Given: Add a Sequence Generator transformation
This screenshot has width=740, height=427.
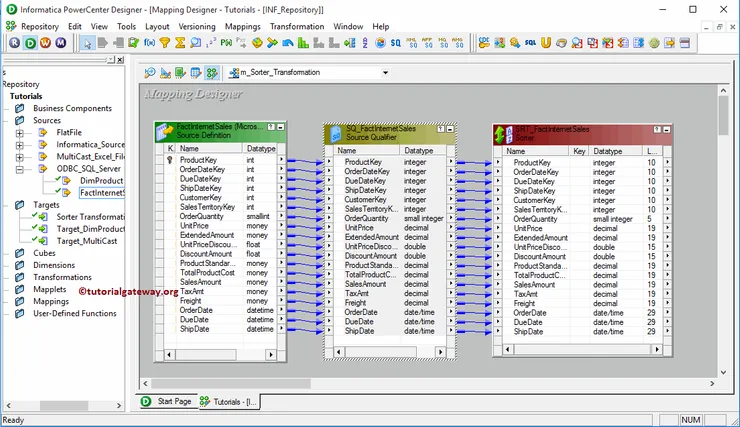Looking at the screenshot, I should pos(210,43).
